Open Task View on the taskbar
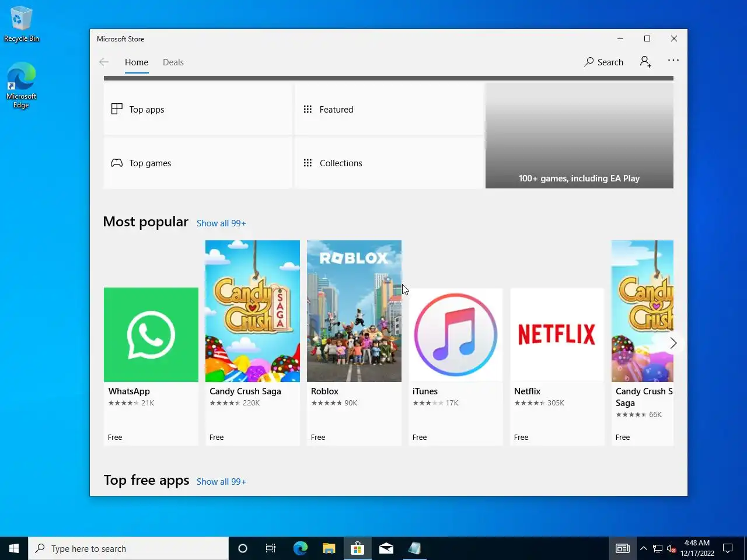This screenshot has width=747, height=560. 271,548
